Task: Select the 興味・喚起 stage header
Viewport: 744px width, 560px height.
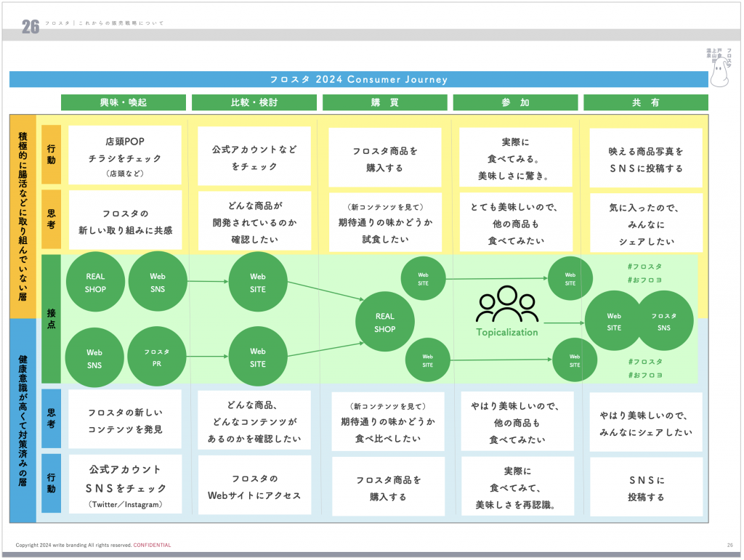Action: (x=123, y=102)
